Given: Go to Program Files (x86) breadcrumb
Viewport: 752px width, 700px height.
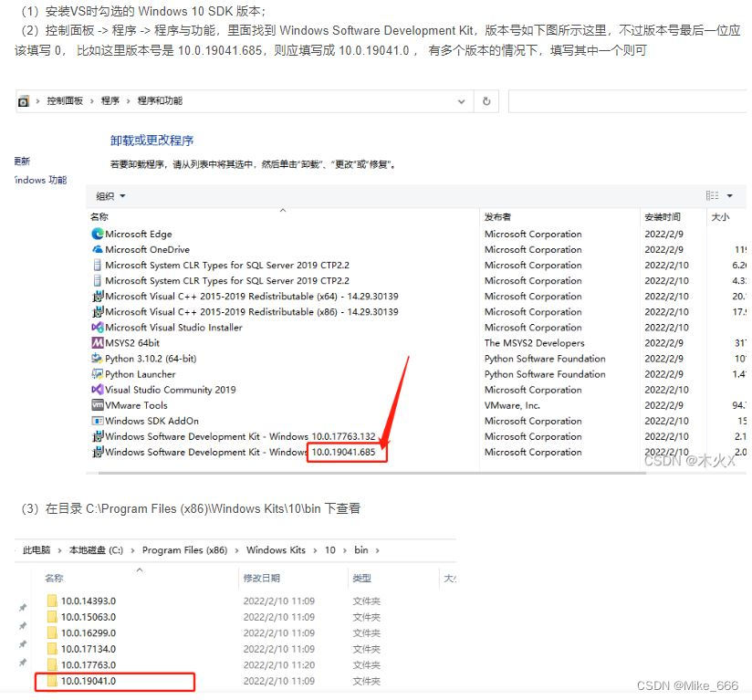Looking at the screenshot, I should click(x=184, y=550).
